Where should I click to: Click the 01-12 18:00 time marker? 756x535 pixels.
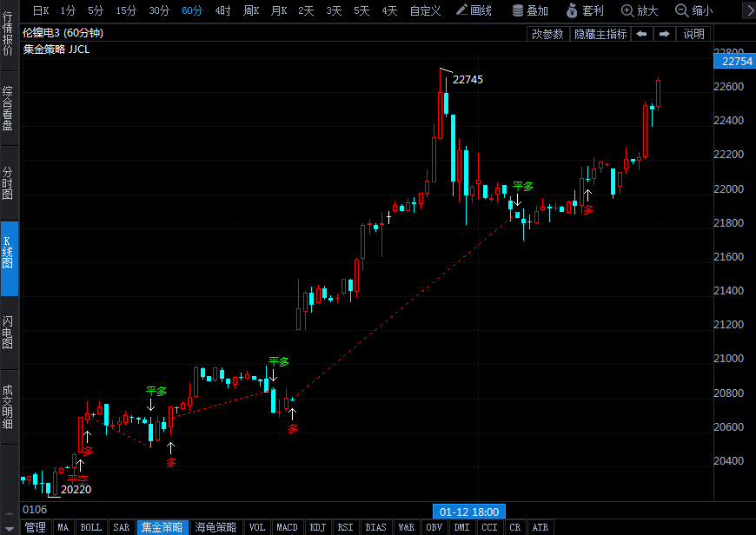[x=469, y=512]
